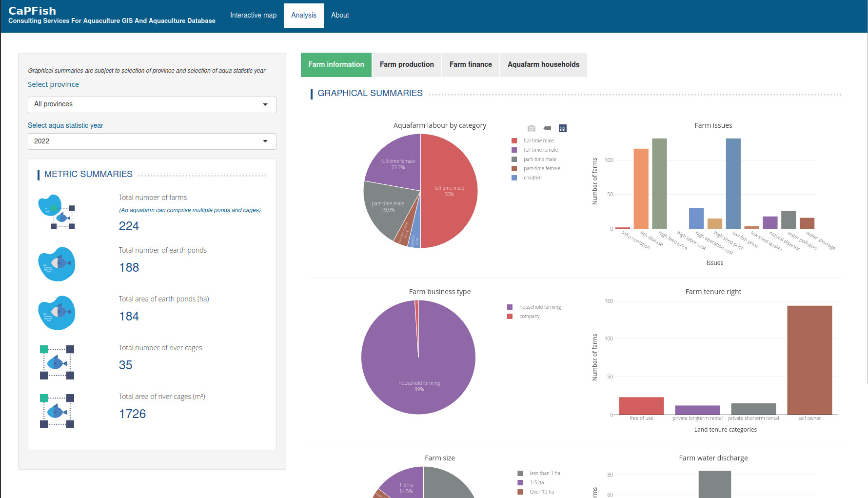Viewport: 868px width, 498px height.
Task: Click the purple household farming legend swatch
Action: tap(510, 307)
